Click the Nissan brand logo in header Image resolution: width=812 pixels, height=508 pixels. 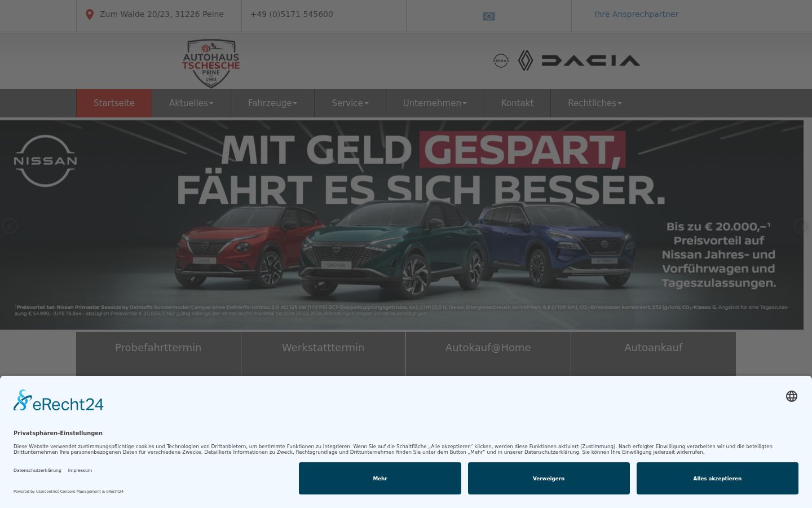501,60
